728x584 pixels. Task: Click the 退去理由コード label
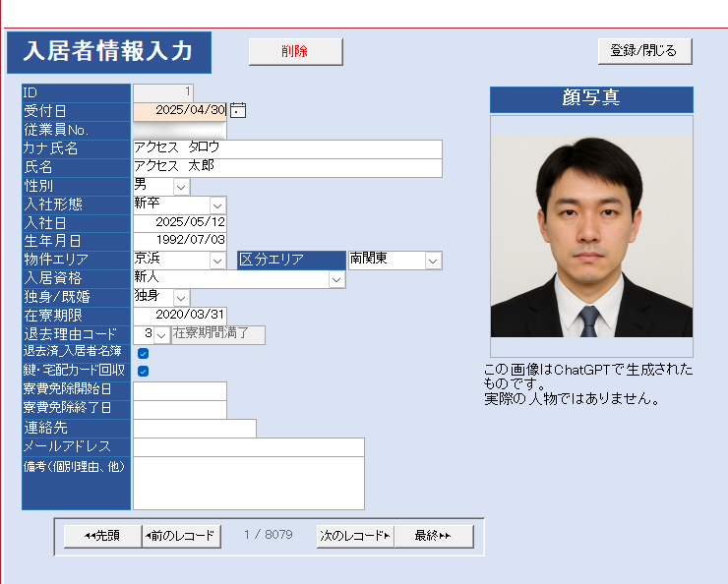[76, 334]
